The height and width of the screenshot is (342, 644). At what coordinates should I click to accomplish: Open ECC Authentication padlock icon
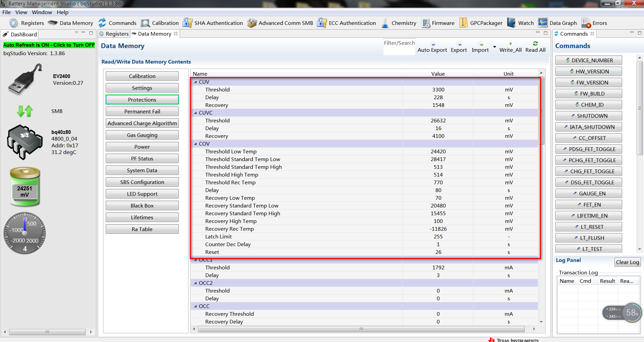point(322,23)
